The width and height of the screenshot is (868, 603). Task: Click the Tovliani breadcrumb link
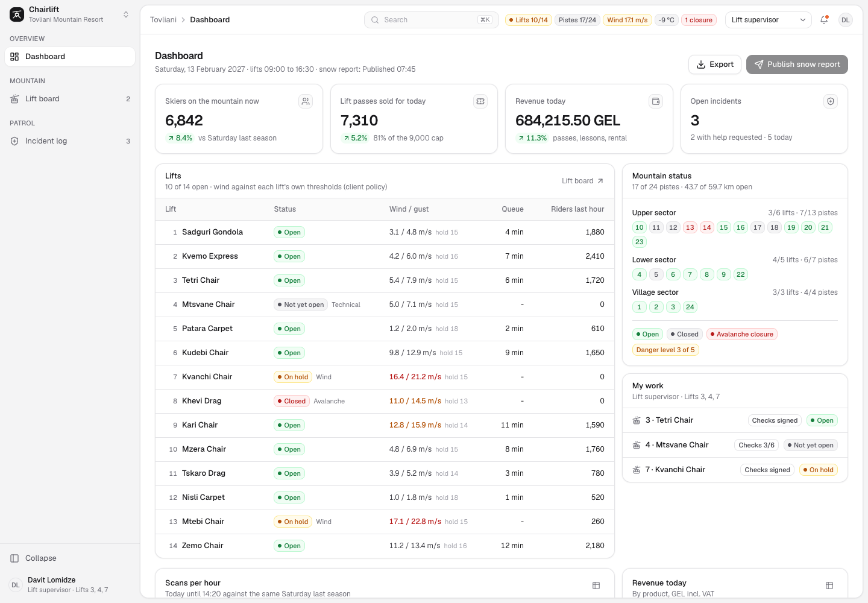point(163,20)
